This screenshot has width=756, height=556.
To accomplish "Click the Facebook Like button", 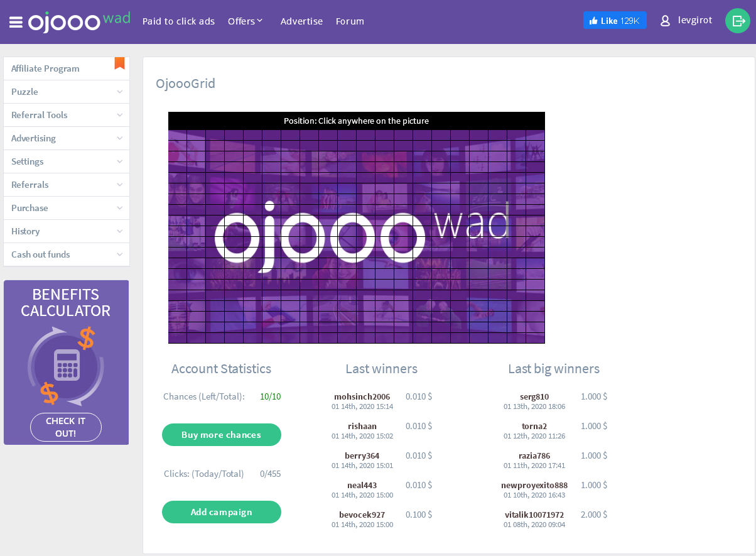I will point(615,21).
